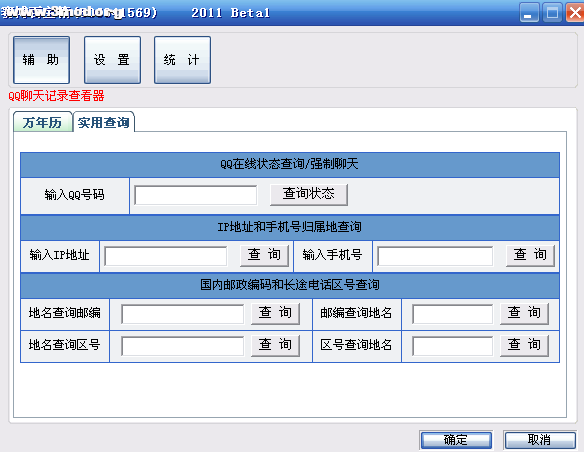Click 查询 for 区号查询地名
This screenshot has height=452, width=584.
[524, 345]
